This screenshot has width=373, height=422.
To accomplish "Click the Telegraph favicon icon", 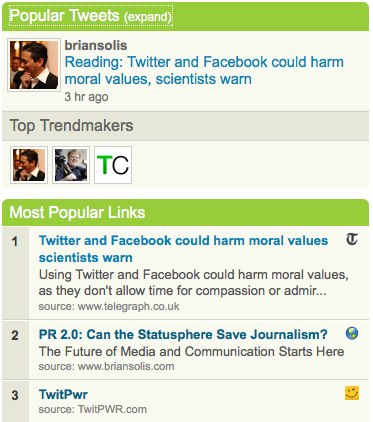I will click(x=352, y=239).
